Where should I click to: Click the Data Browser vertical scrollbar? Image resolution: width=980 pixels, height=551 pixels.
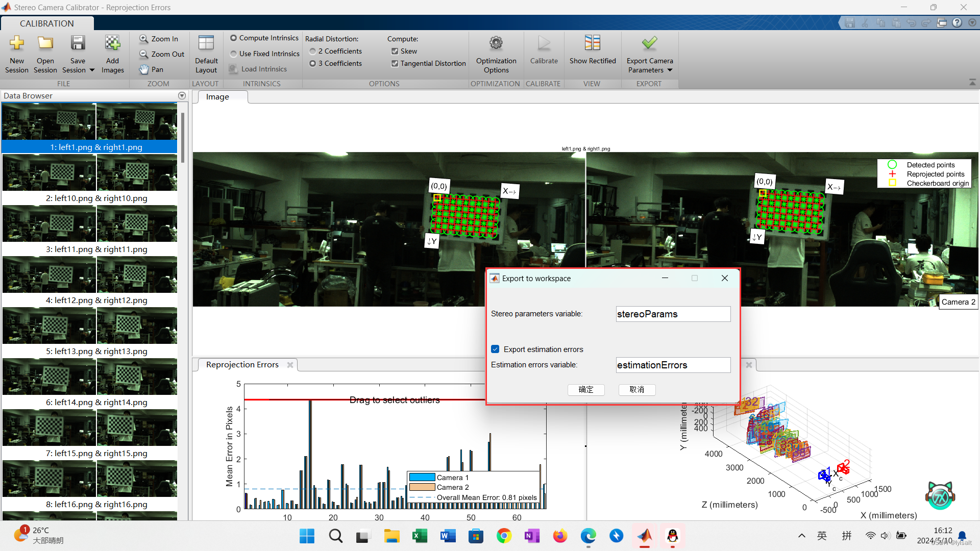click(x=182, y=138)
